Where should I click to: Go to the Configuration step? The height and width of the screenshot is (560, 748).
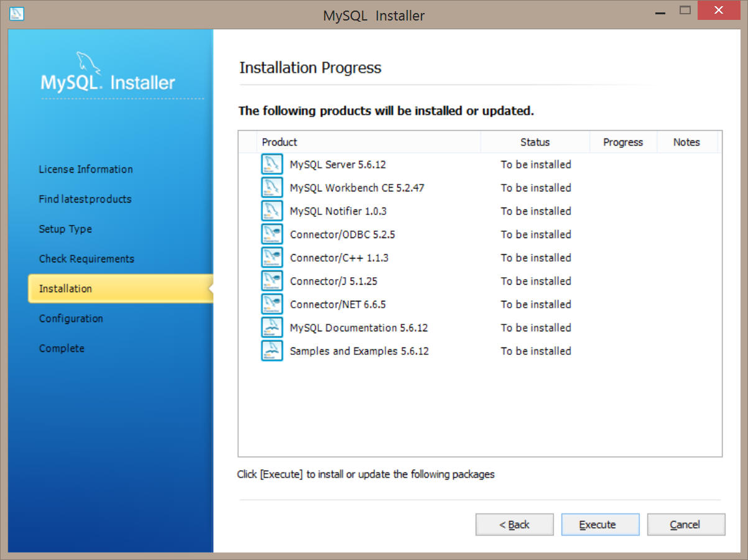[71, 318]
